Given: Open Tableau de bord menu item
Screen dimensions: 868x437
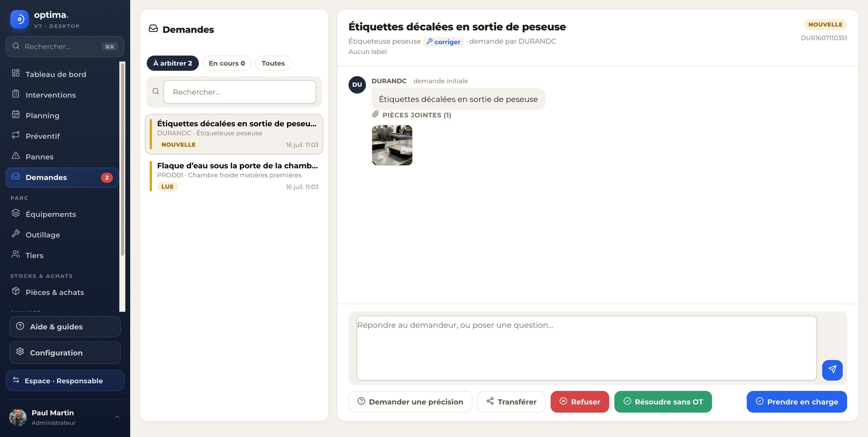Looking at the screenshot, I should [62, 74].
